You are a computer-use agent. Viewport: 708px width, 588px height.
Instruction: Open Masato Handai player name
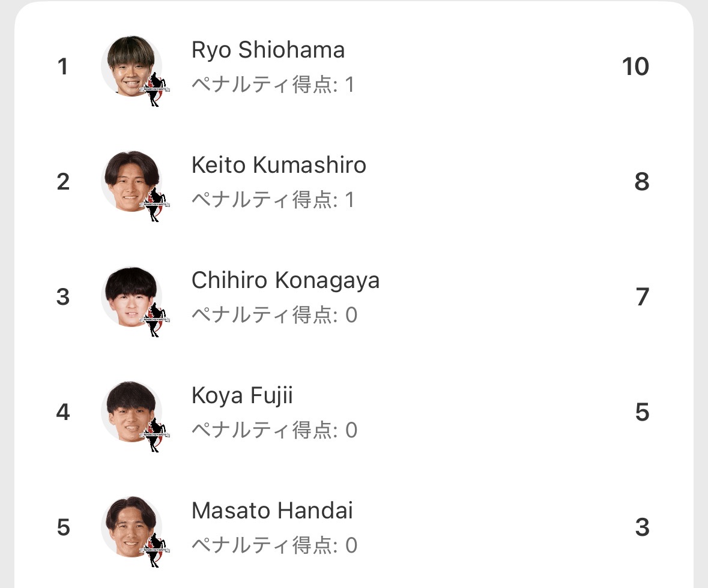(272, 511)
